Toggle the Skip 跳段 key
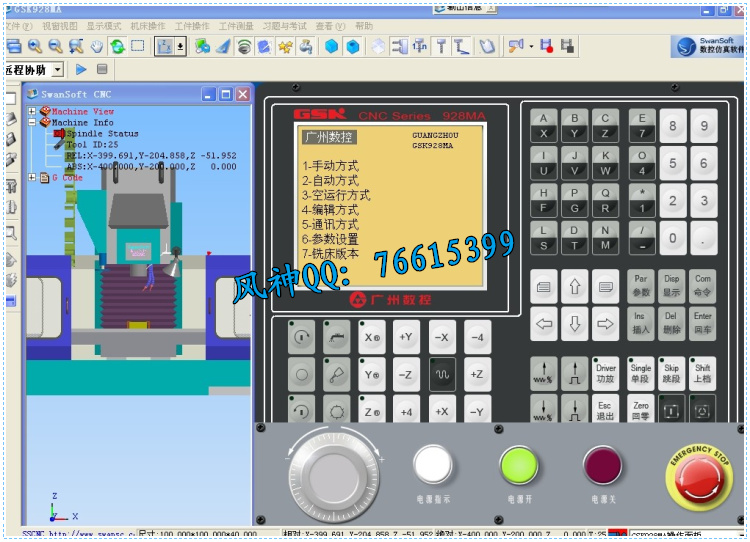Screen dimensions: 750x542 pos(671,373)
